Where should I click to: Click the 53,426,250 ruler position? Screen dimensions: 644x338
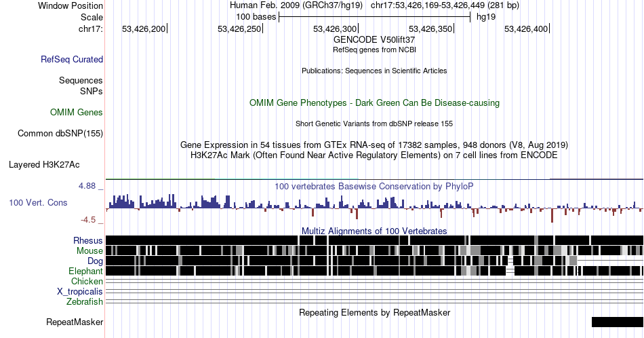[239, 29]
